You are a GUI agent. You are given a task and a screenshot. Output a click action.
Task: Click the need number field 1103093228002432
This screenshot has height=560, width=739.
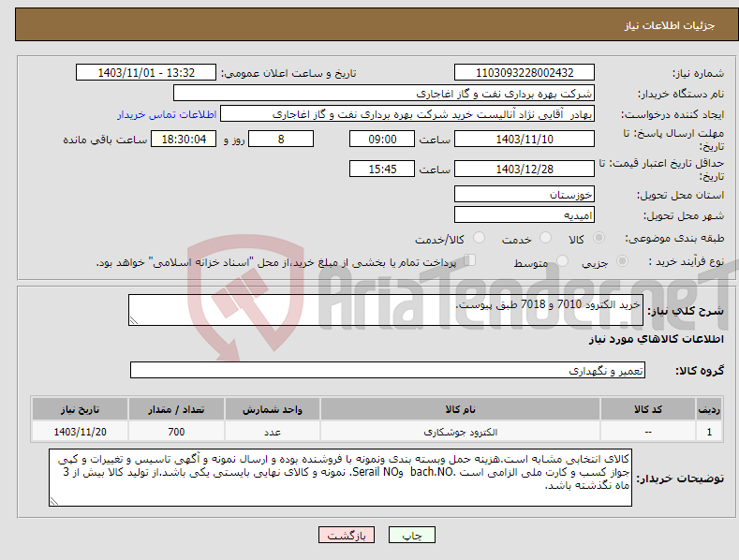[x=525, y=73]
